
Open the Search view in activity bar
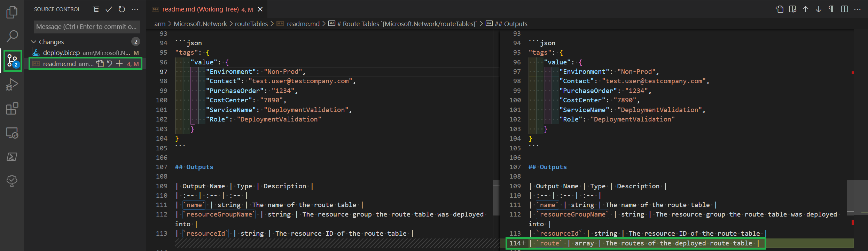[x=12, y=36]
